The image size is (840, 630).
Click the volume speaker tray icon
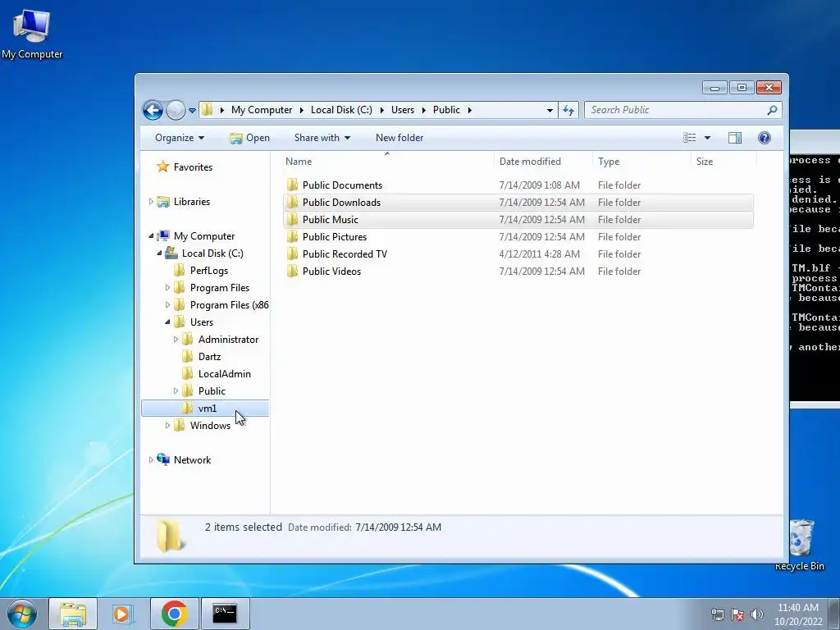tap(757, 614)
